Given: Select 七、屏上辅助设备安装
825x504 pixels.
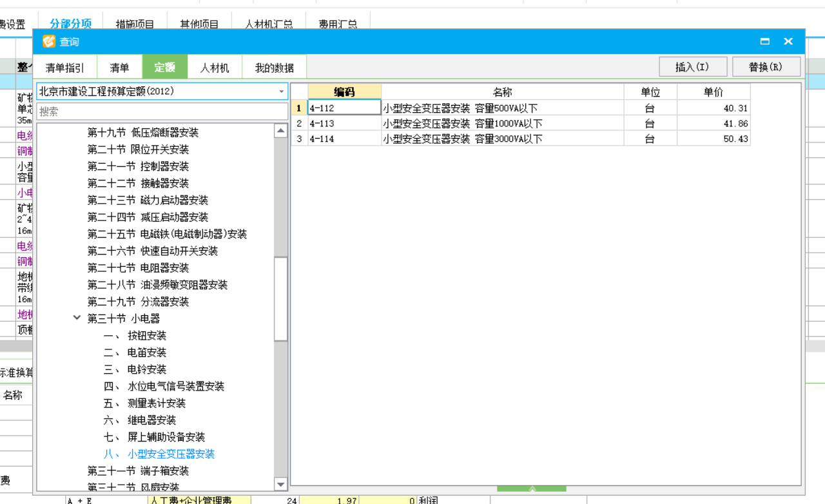Looking at the screenshot, I should pos(155,437).
